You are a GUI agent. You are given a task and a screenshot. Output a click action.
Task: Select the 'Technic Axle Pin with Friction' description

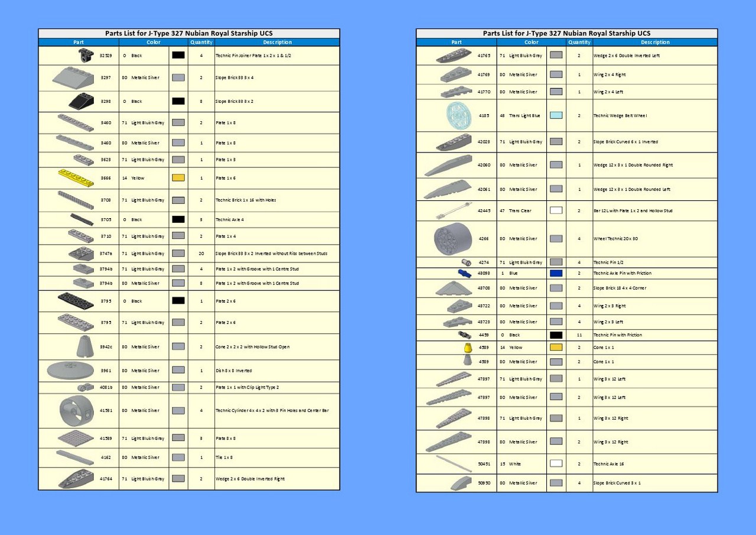pyautogui.click(x=623, y=273)
